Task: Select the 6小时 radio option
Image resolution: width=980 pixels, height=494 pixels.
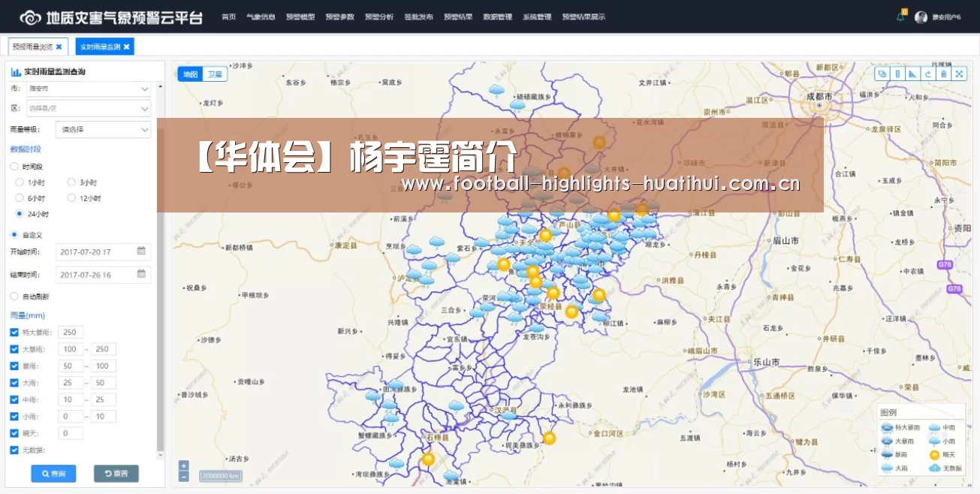Action: pyautogui.click(x=20, y=198)
